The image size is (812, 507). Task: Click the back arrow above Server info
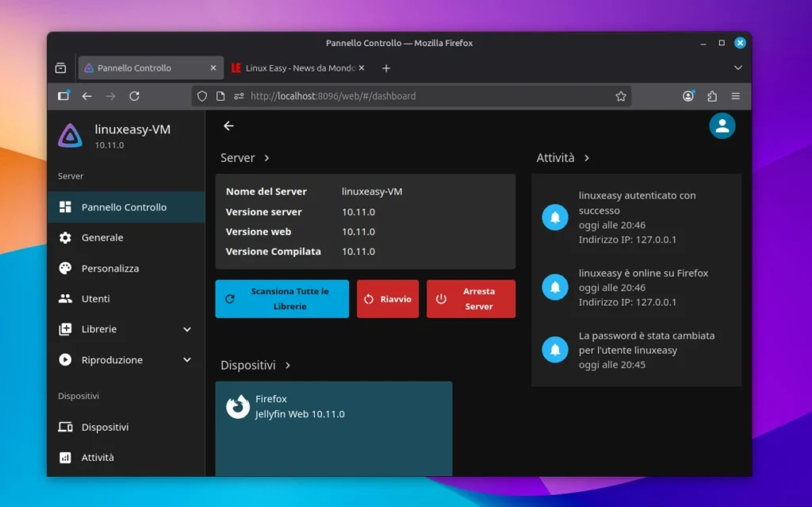point(228,125)
